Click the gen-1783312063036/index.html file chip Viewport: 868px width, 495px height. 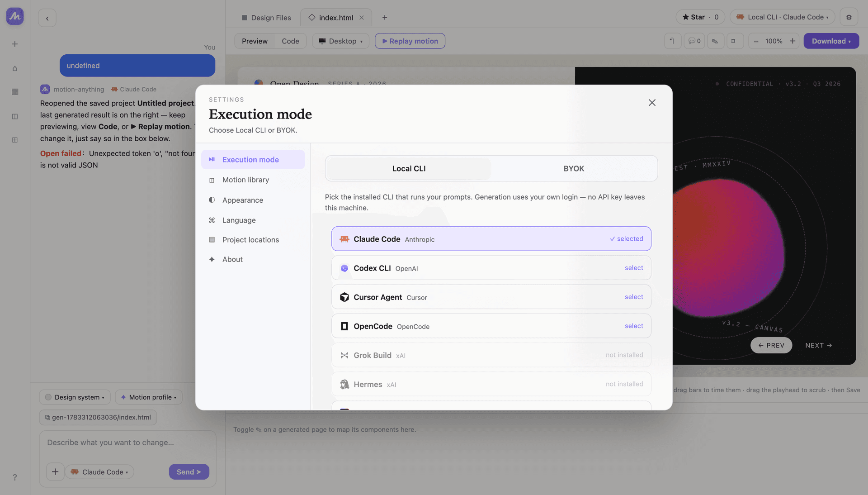[98, 417]
